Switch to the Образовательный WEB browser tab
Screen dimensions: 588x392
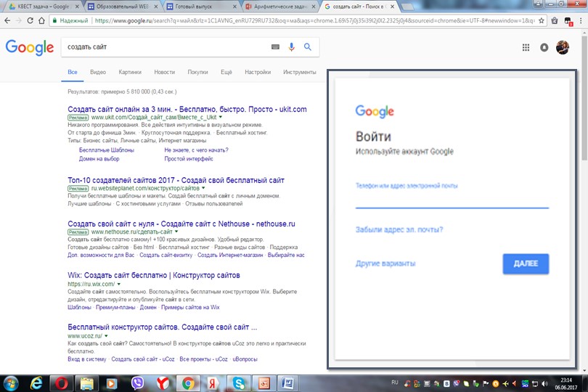tap(122, 7)
